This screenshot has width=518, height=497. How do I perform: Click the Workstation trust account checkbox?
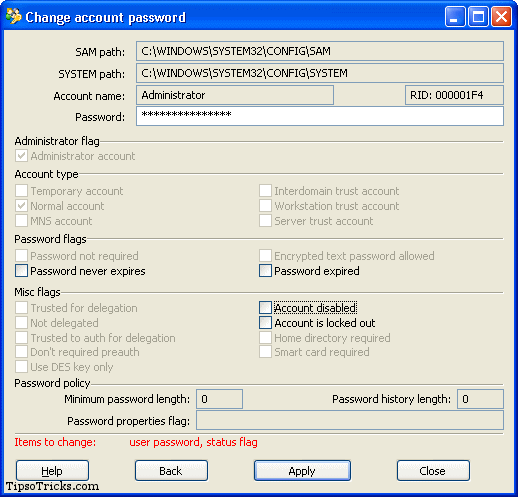pyautogui.click(x=265, y=206)
